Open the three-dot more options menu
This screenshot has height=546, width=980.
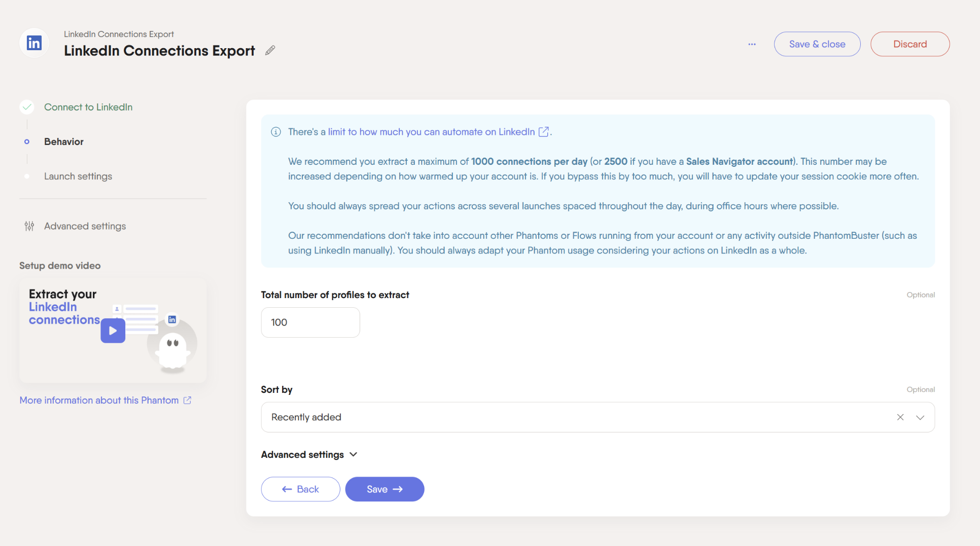752,44
